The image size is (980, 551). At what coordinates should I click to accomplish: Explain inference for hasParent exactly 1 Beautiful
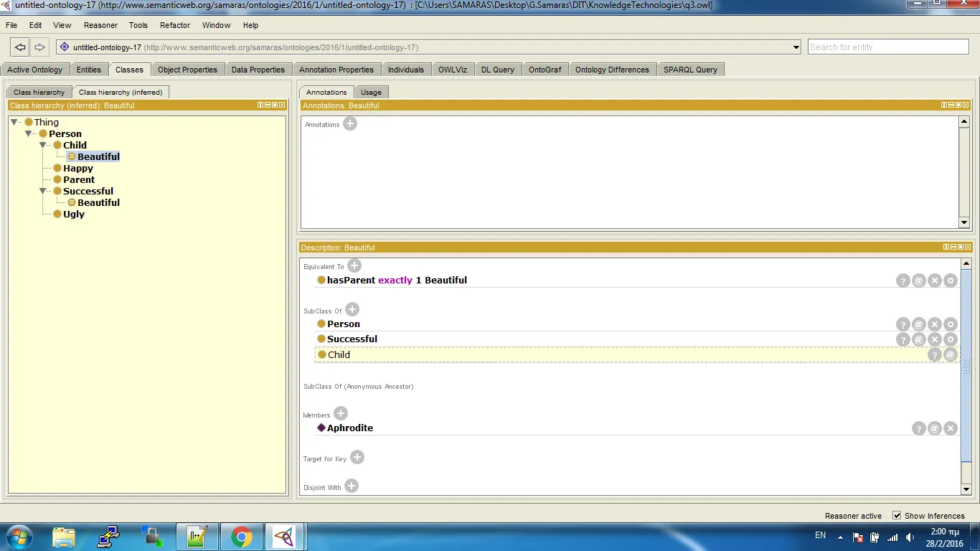point(903,281)
